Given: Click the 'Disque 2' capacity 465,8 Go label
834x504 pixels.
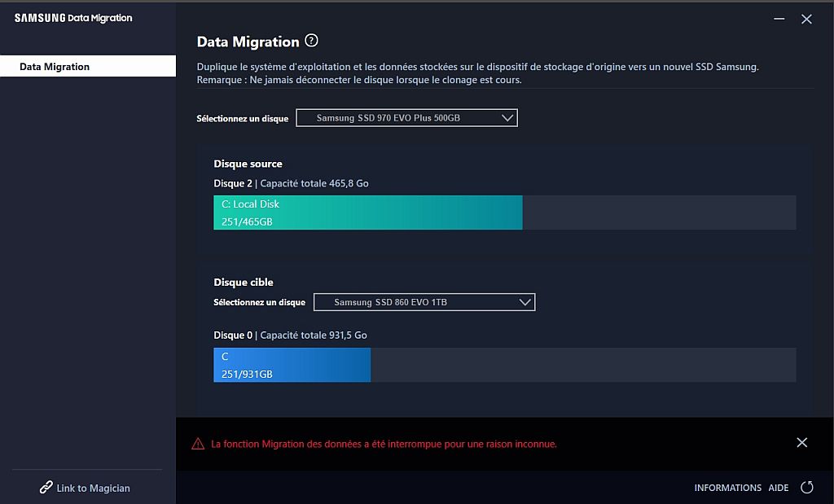Looking at the screenshot, I should click(x=291, y=183).
